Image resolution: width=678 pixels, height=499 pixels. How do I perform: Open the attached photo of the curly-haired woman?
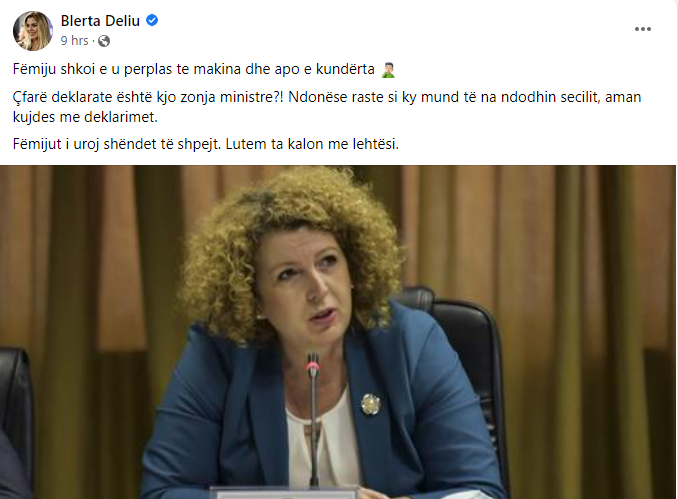pos(338,332)
